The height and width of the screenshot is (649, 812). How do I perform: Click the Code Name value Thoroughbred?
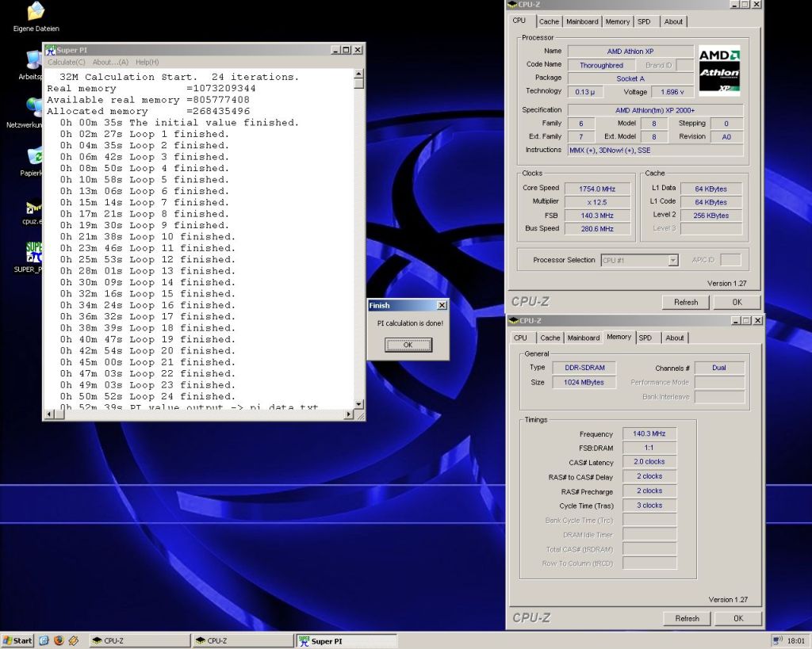tap(601, 65)
